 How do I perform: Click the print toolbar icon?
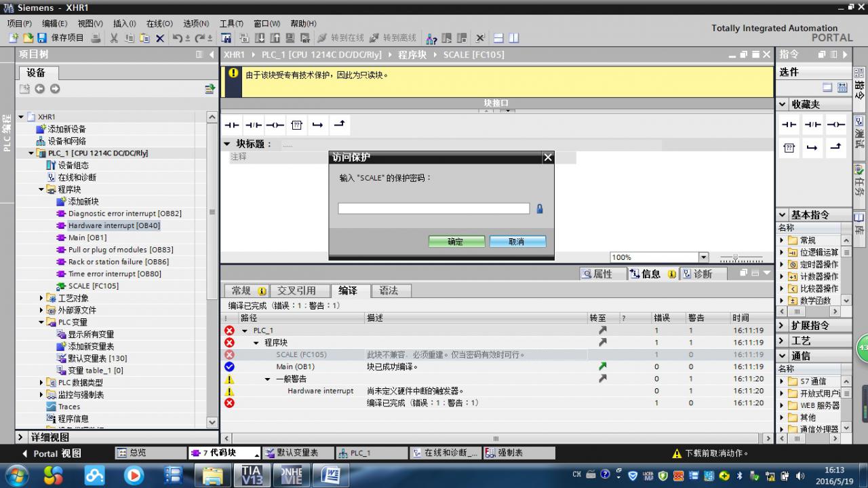click(x=96, y=39)
